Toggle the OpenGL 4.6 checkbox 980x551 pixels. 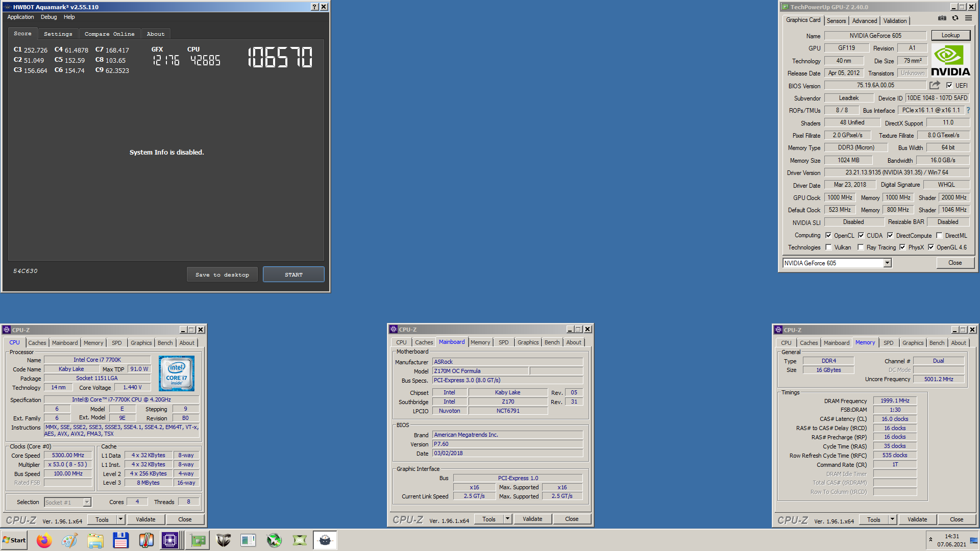pos(931,247)
